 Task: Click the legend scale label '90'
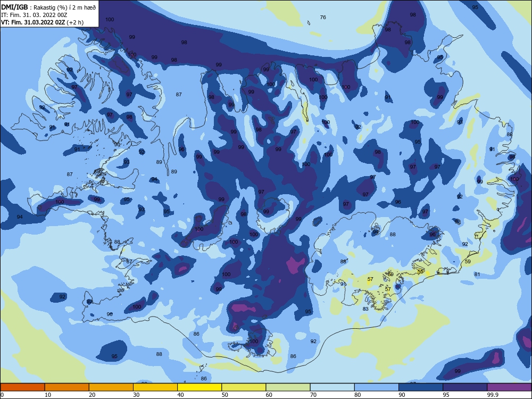pos(402,395)
